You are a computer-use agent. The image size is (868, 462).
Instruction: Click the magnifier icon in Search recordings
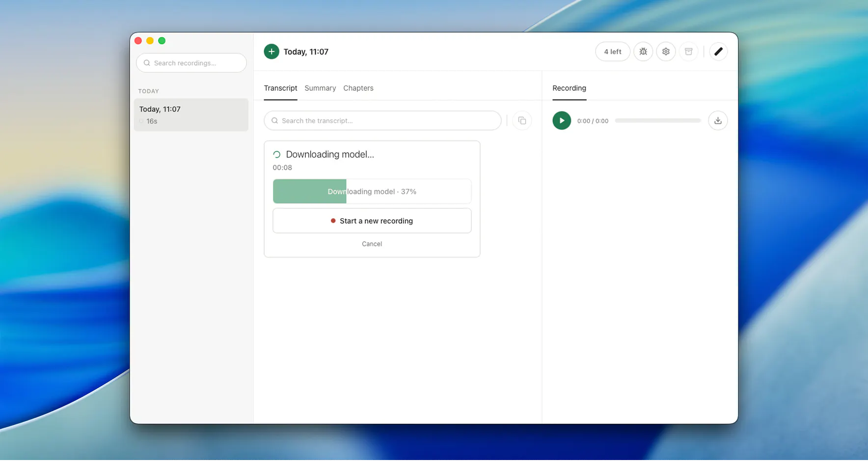tap(147, 63)
